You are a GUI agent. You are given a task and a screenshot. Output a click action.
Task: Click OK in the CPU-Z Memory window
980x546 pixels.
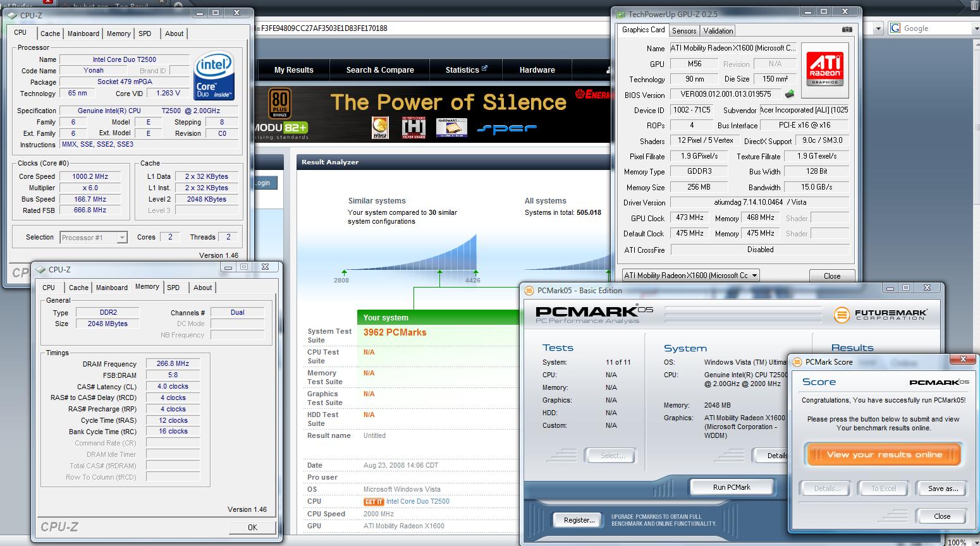coord(252,527)
